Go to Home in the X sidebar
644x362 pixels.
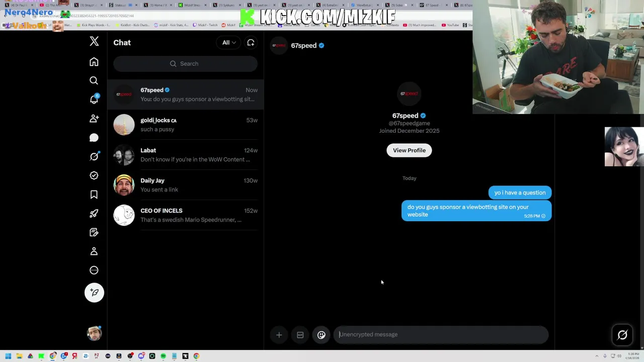point(94,62)
